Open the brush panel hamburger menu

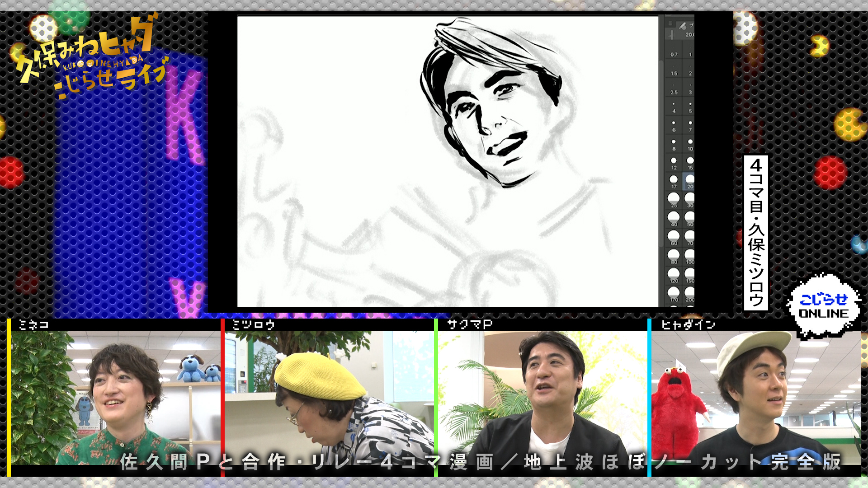coord(670,23)
